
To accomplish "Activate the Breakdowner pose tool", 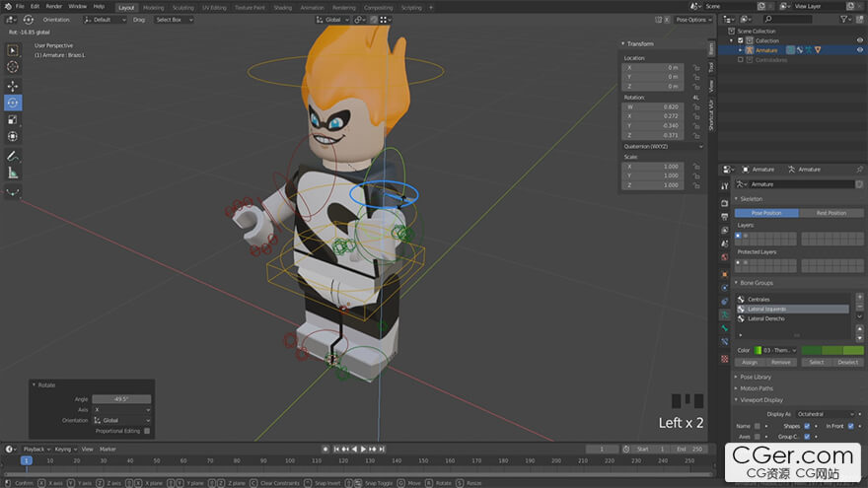I will (x=12, y=192).
